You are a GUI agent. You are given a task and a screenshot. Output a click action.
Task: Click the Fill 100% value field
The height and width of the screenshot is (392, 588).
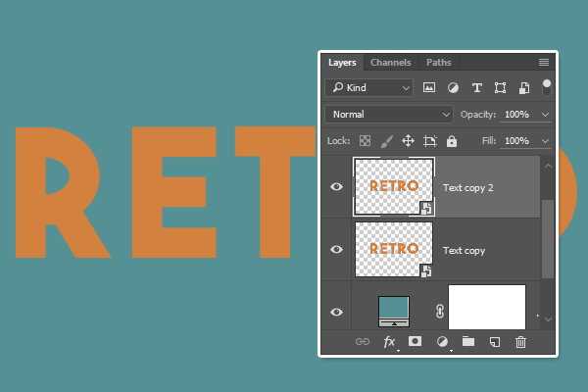pos(519,141)
